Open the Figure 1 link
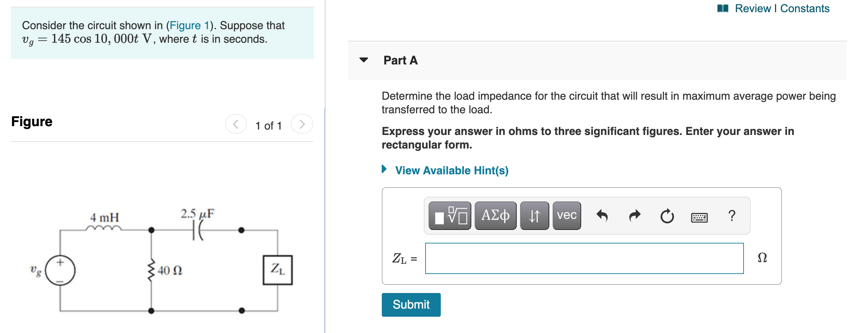The width and height of the screenshot is (868, 333). pyautogui.click(x=190, y=25)
